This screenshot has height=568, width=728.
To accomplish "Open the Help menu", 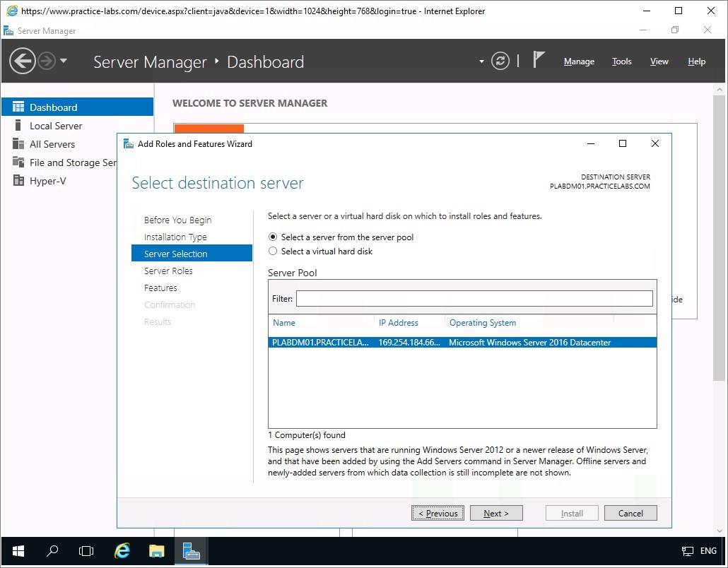I will [x=696, y=61].
